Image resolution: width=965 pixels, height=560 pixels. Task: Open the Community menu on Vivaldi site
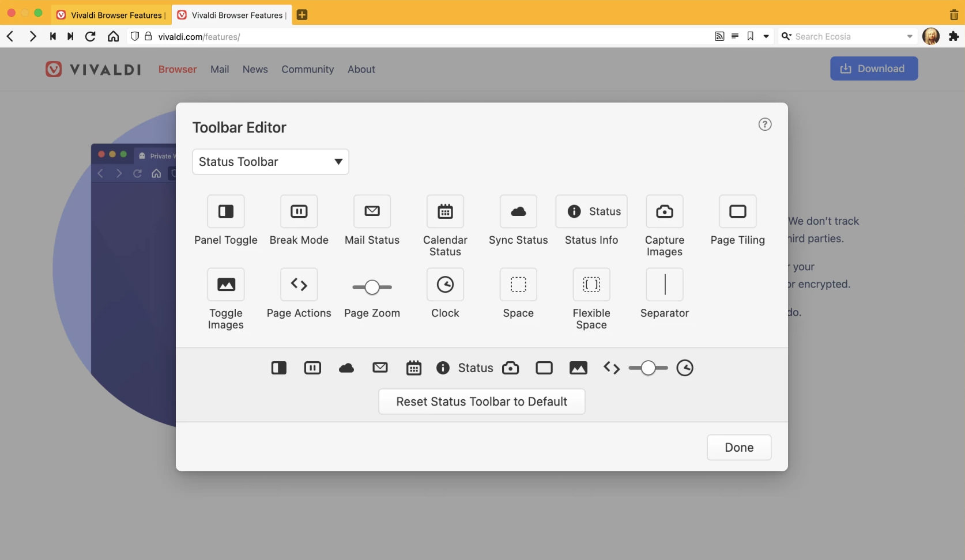point(307,69)
